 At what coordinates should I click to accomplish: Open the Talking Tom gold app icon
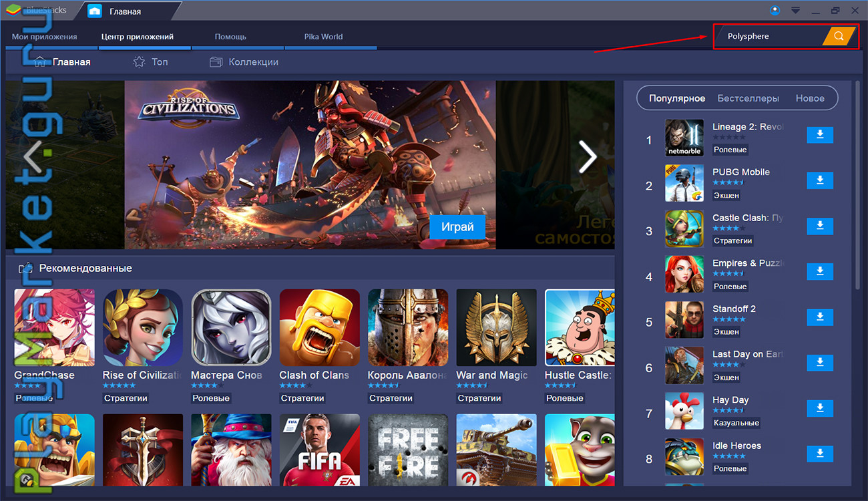coord(580,450)
